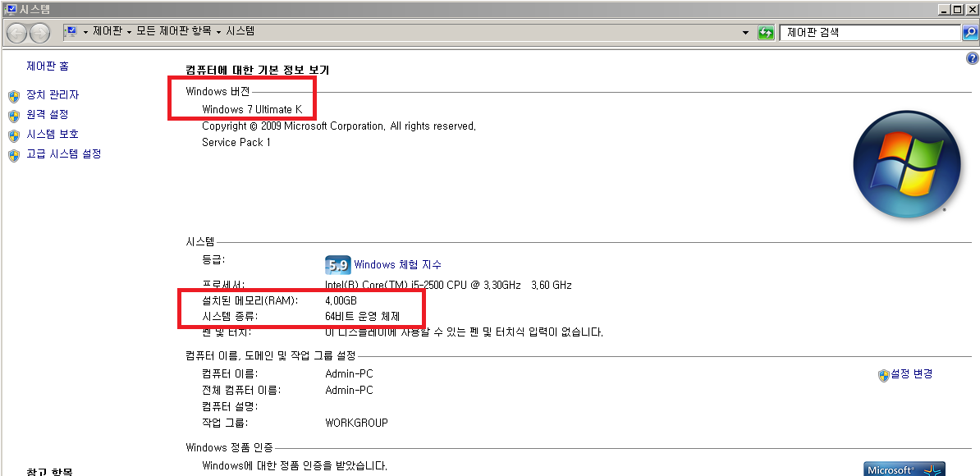Select the 모든 제어판 항목 breadcrumb item

tap(174, 31)
